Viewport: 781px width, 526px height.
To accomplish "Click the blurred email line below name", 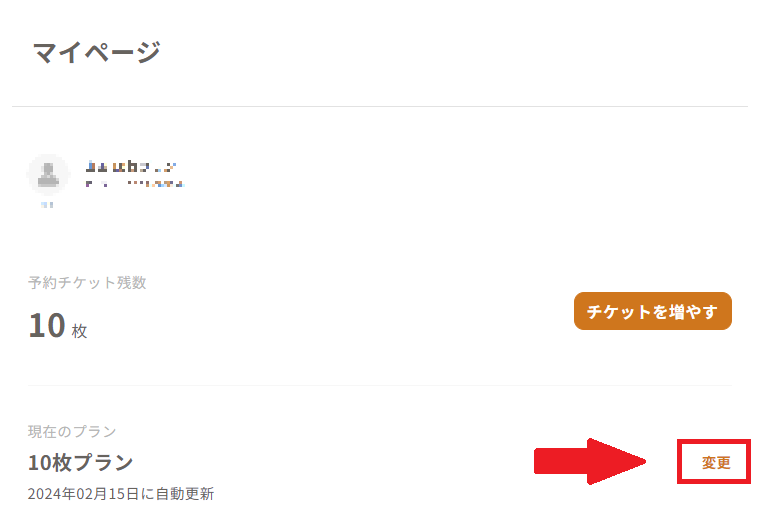I will pyautogui.click(x=135, y=184).
